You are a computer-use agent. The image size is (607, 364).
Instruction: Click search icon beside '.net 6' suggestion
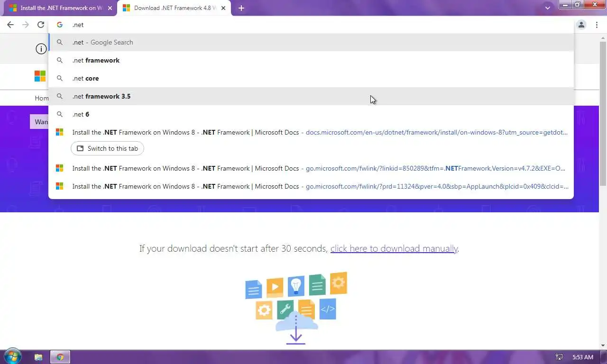(x=60, y=114)
